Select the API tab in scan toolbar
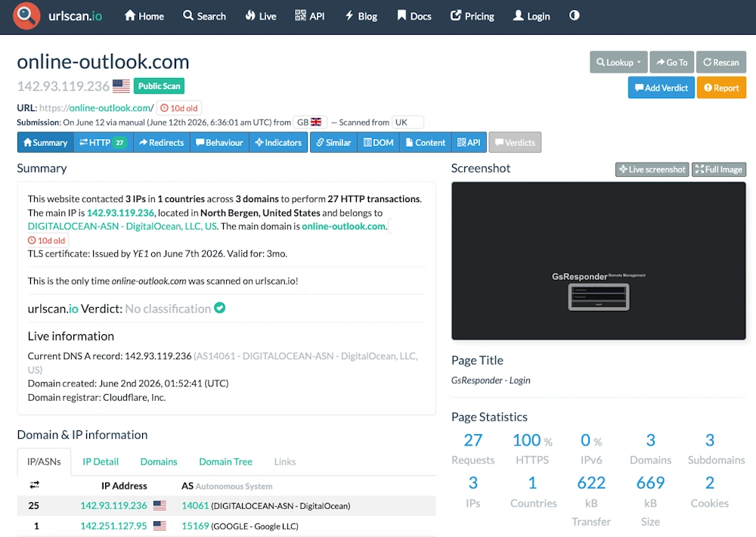This screenshot has width=756, height=537. click(469, 142)
